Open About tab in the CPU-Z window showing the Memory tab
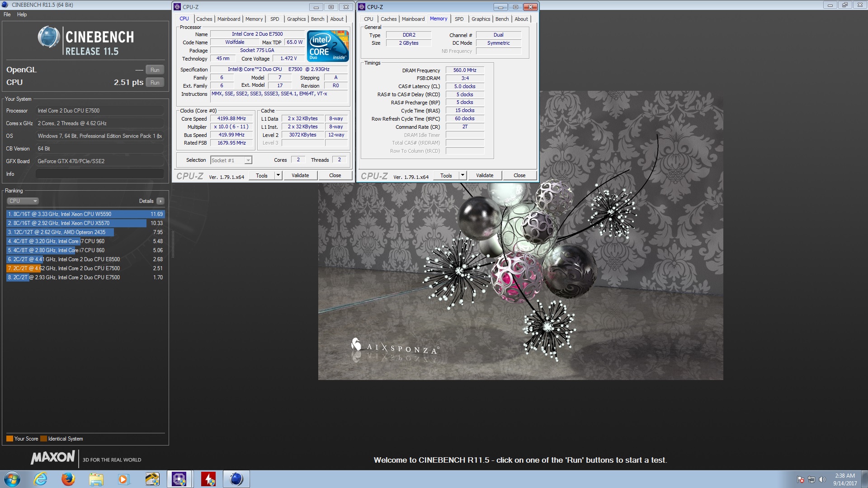The height and width of the screenshot is (488, 868). (521, 19)
